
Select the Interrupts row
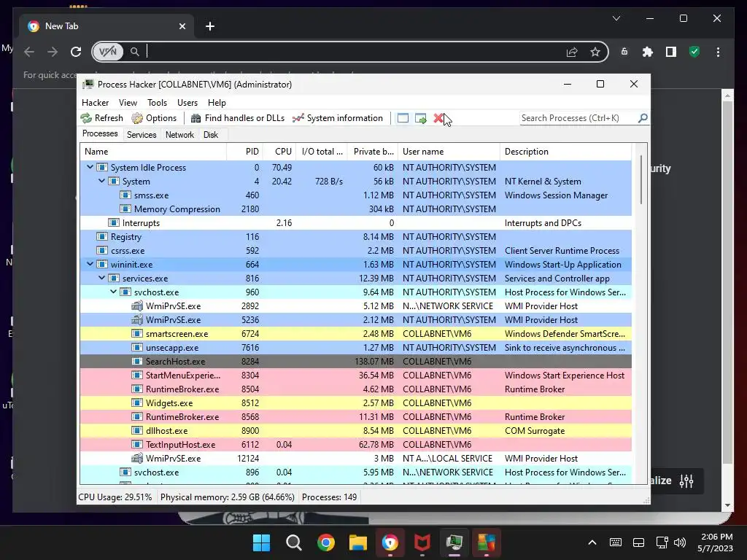356,223
